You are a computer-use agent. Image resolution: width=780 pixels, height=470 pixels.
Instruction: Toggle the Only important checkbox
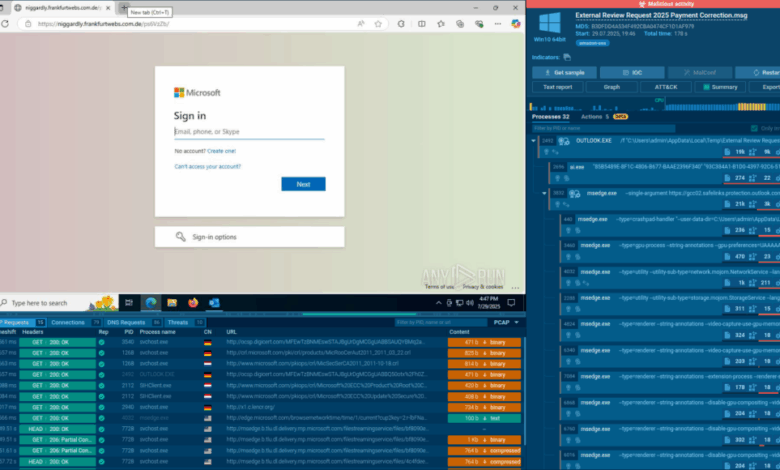coord(754,128)
